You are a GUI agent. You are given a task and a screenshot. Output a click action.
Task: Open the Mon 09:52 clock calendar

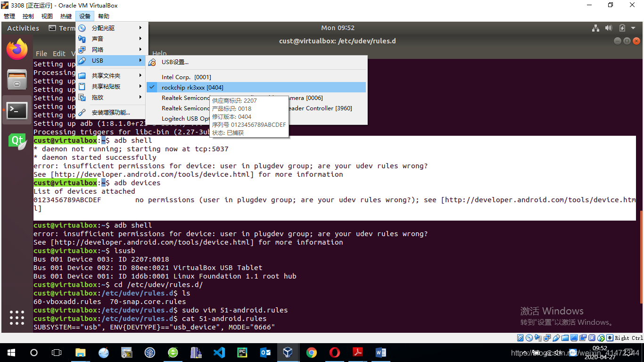click(x=338, y=28)
